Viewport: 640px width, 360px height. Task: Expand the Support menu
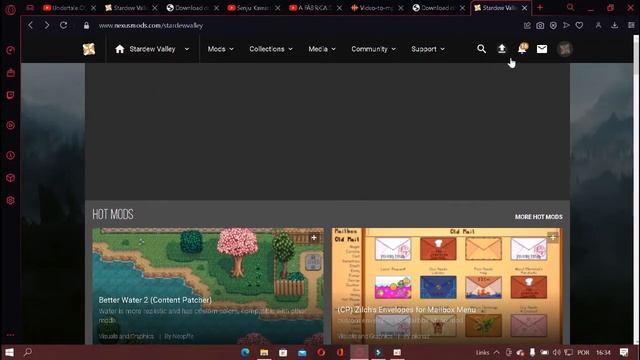[428, 49]
